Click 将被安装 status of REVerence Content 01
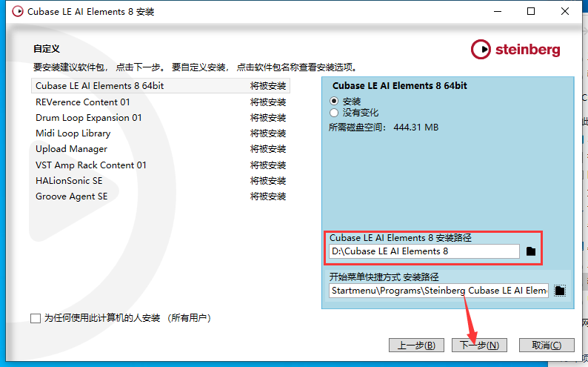This screenshot has width=588, height=367. coord(268,102)
